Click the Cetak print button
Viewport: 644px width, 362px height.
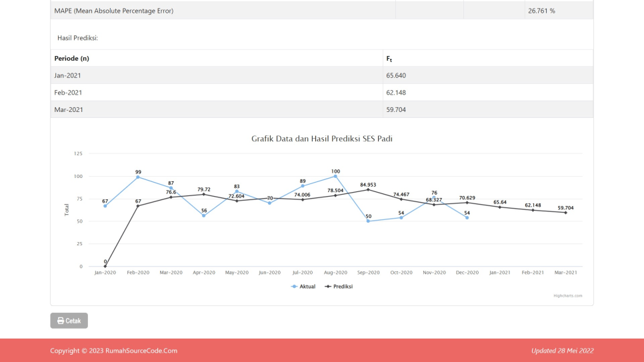coord(69,321)
